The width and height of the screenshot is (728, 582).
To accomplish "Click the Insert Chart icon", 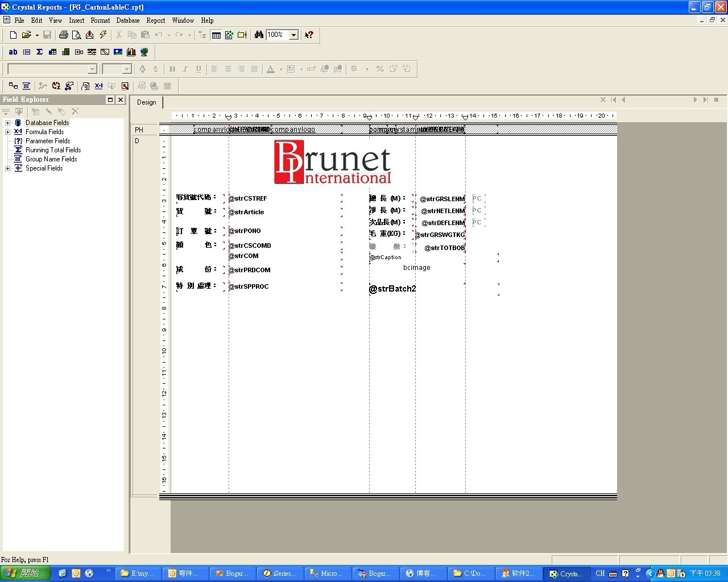I will click(x=131, y=52).
